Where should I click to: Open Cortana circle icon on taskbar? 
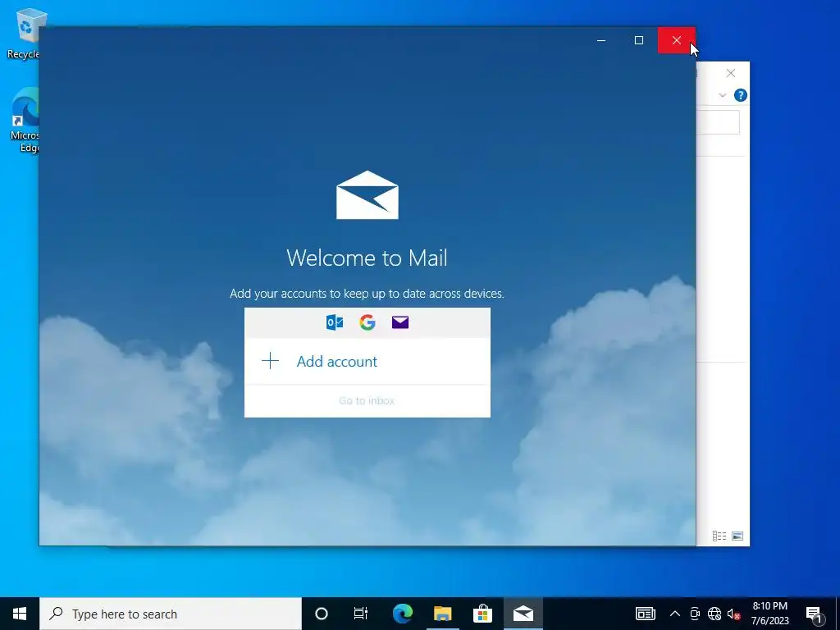pyautogui.click(x=322, y=614)
